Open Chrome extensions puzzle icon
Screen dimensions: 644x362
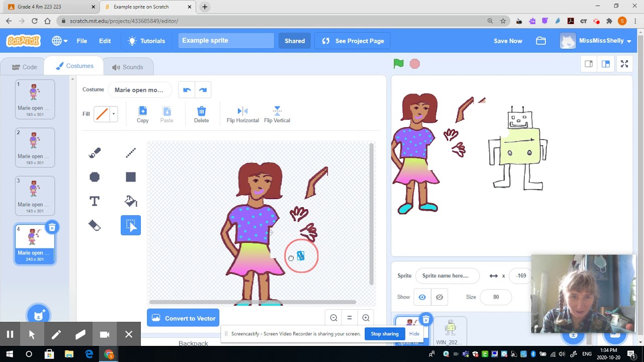click(x=609, y=21)
